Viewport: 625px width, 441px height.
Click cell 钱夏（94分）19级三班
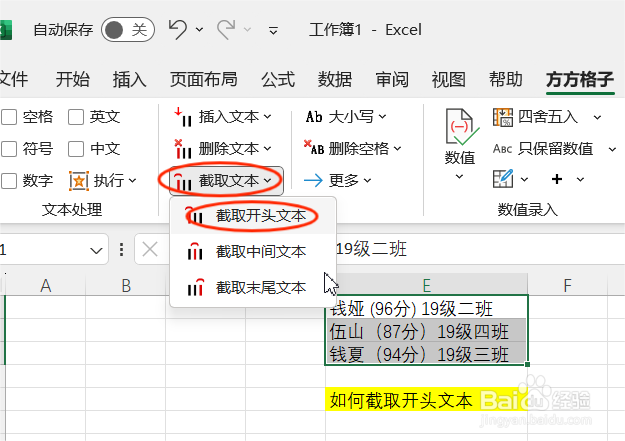tap(426, 354)
